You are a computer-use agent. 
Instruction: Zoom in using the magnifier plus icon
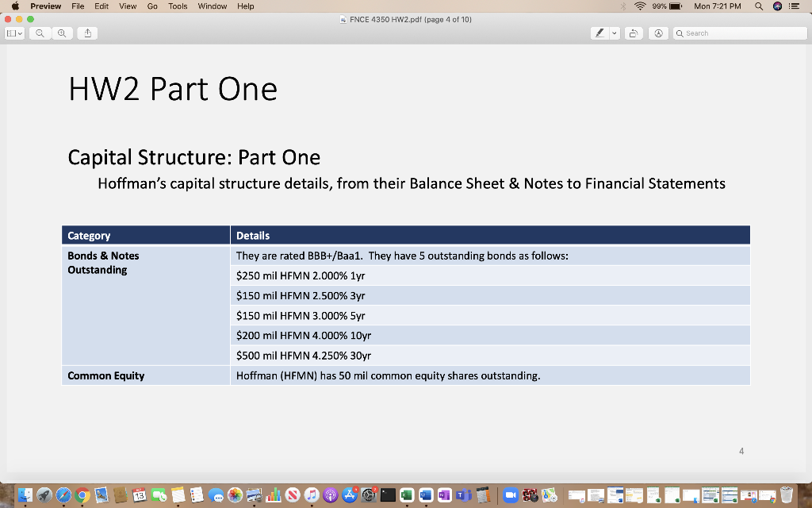point(63,33)
